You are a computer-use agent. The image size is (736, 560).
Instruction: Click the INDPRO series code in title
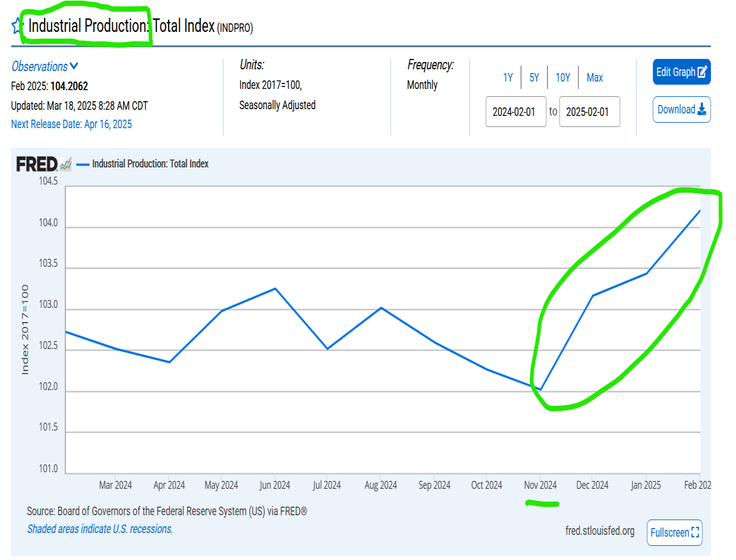pos(235,28)
